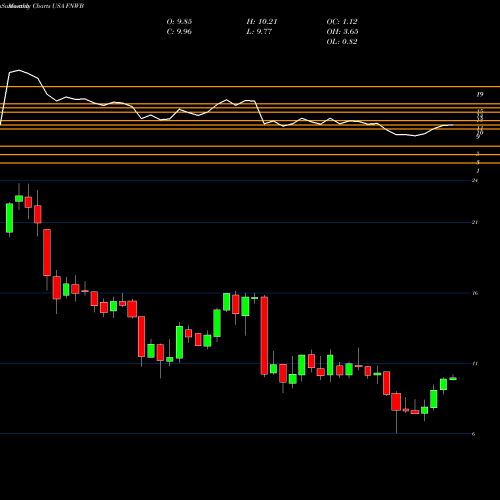
Task: Select the 'OC: 1.12' reading
Action: [x=342, y=22]
